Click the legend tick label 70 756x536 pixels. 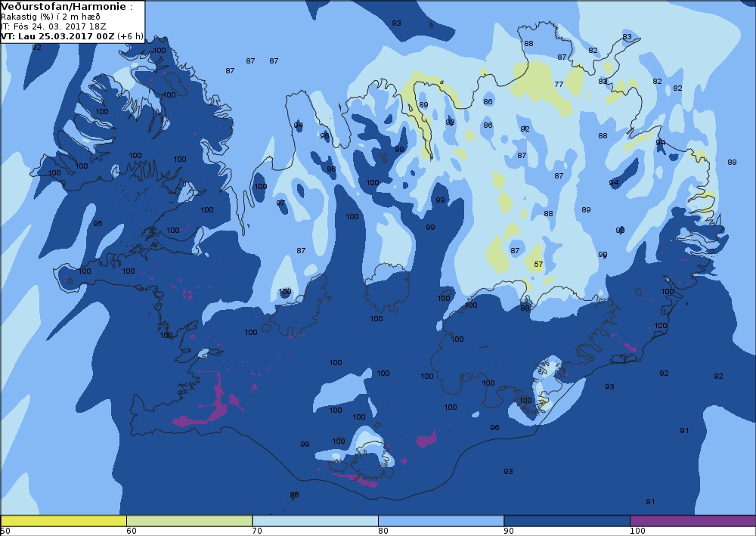tap(257, 531)
